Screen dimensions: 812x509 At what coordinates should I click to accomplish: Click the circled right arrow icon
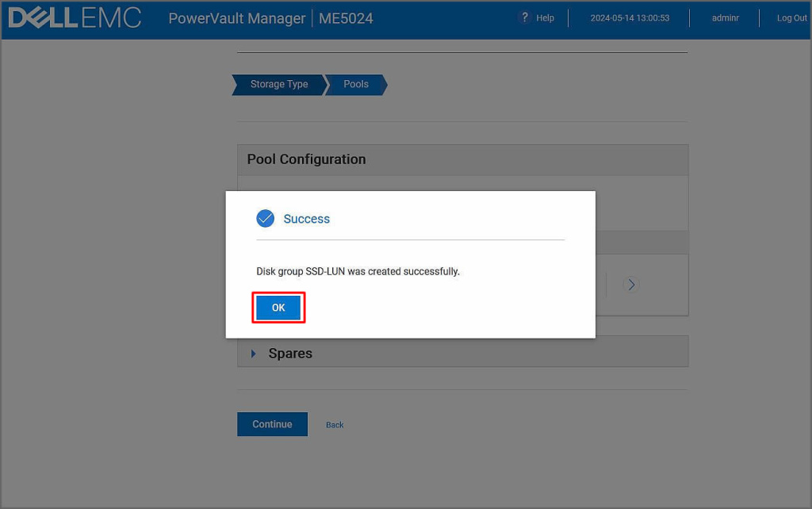pyautogui.click(x=631, y=285)
